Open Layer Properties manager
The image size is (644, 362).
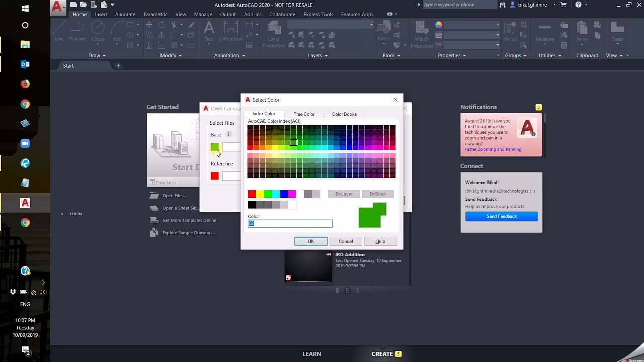click(x=274, y=34)
